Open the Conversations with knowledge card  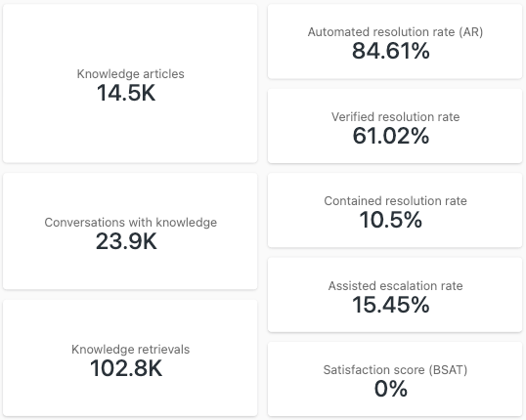130,231
